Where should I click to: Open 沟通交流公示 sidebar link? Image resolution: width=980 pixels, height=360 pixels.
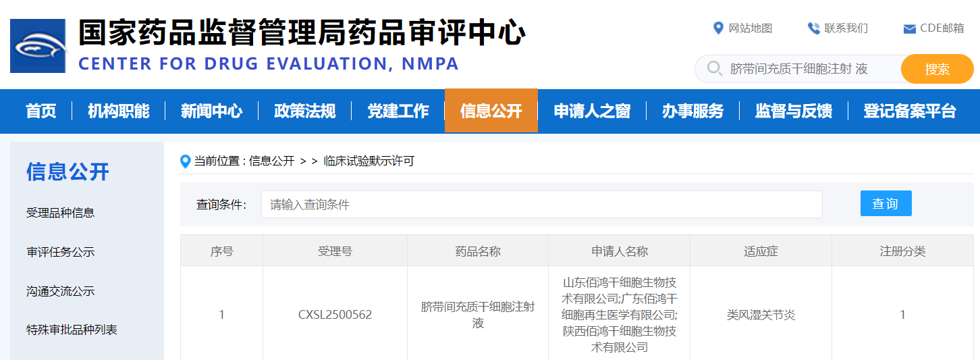(x=60, y=291)
